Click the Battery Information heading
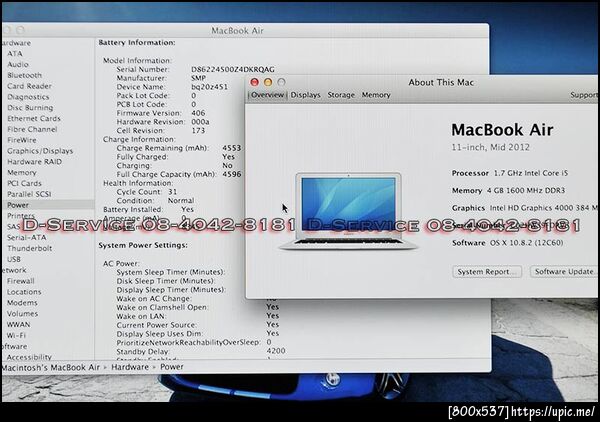The image size is (600, 422). click(x=137, y=42)
